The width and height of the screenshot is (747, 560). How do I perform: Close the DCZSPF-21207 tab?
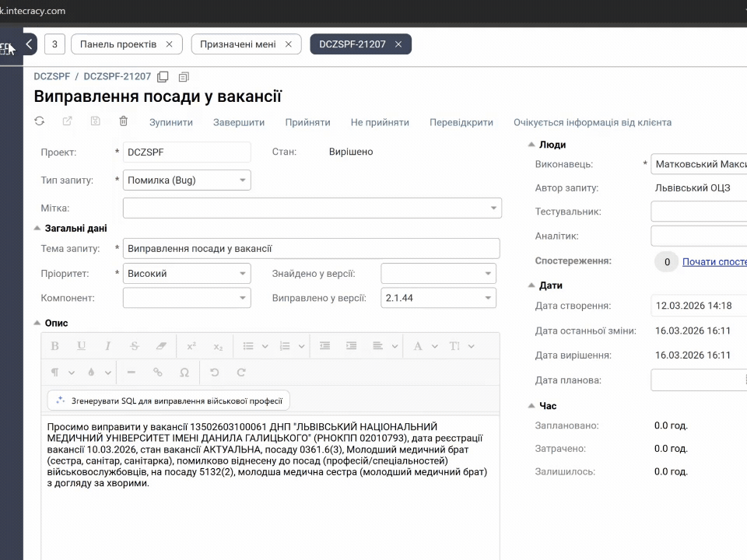click(398, 44)
